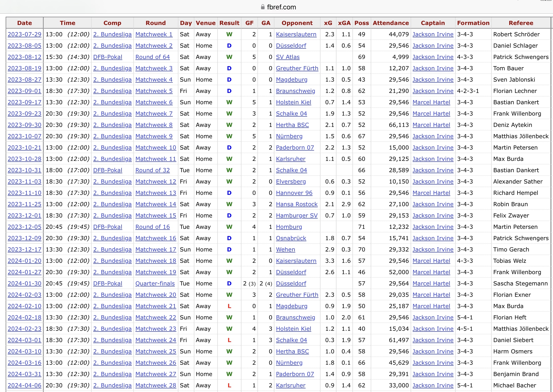This screenshot has height=392, width=553.
Task: Open Greuther Fürth link in Matchweek 3 row
Action: tap(297, 68)
